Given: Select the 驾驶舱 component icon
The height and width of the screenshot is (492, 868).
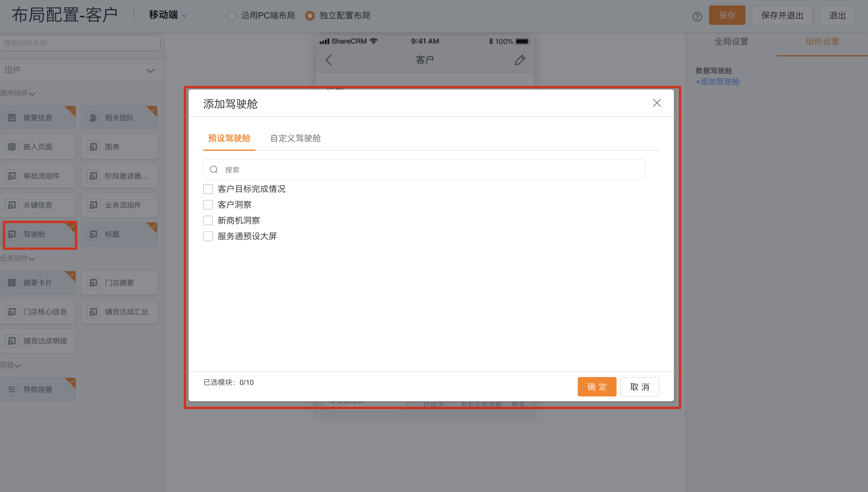Looking at the screenshot, I should pyautogui.click(x=12, y=234).
